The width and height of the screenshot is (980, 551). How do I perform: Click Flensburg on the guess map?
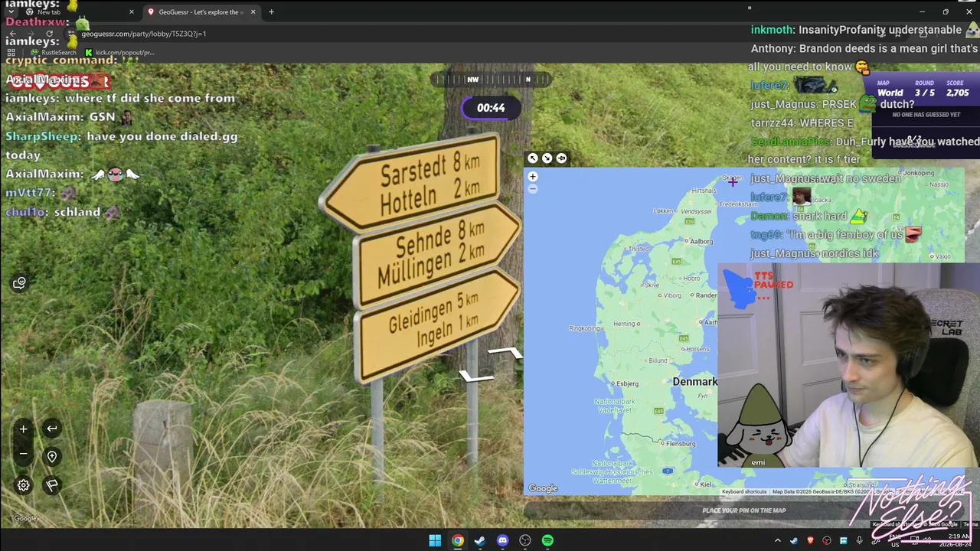tap(681, 444)
